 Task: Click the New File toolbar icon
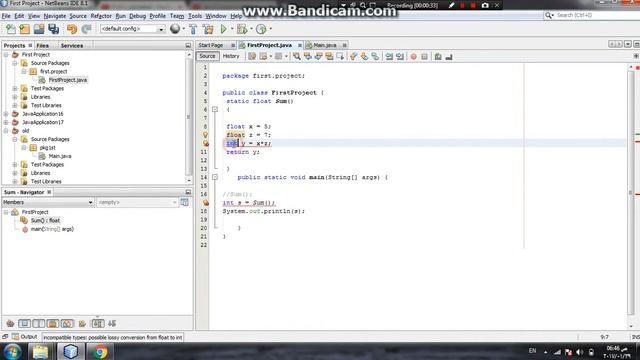11,29
